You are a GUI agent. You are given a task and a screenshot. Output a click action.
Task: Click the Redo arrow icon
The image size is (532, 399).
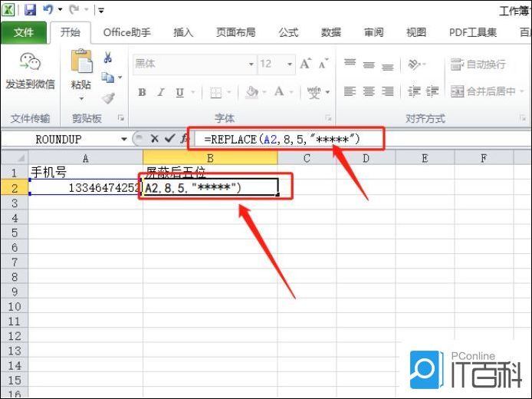pyautogui.click(x=74, y=9)
